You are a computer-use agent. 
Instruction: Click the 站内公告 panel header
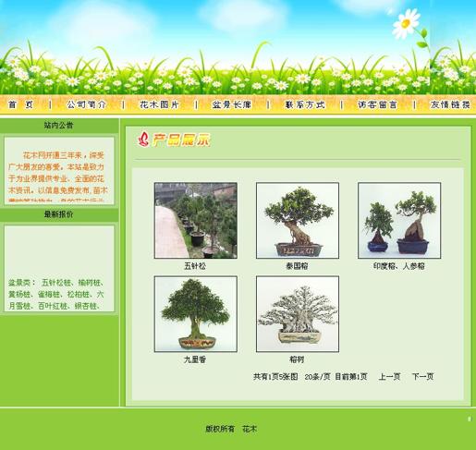pyautogui.click(x=59, y=126)
